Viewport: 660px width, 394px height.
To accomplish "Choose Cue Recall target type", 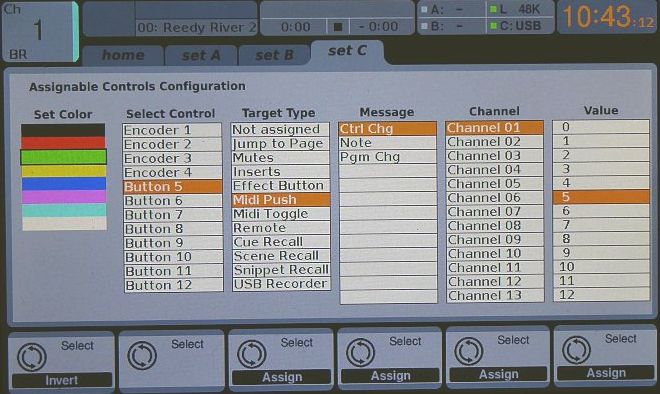I will click(x=281, y=242).
